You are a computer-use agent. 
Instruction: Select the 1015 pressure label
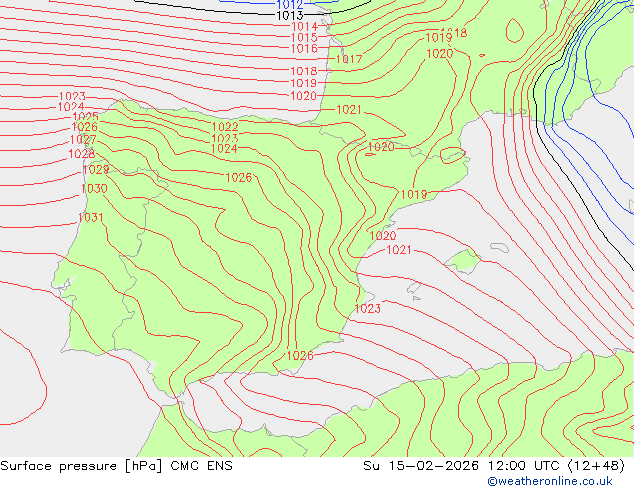[x=304, y=38]
